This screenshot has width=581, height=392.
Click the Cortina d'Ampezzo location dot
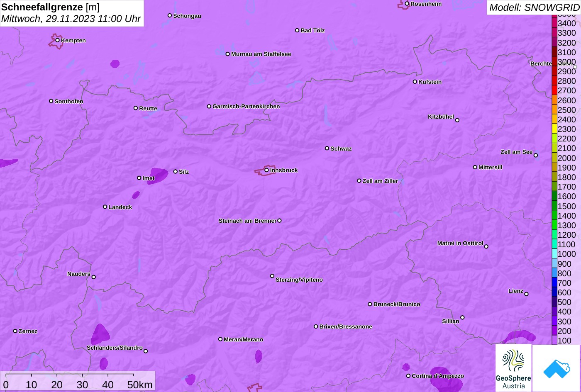(x=408, y=376)
